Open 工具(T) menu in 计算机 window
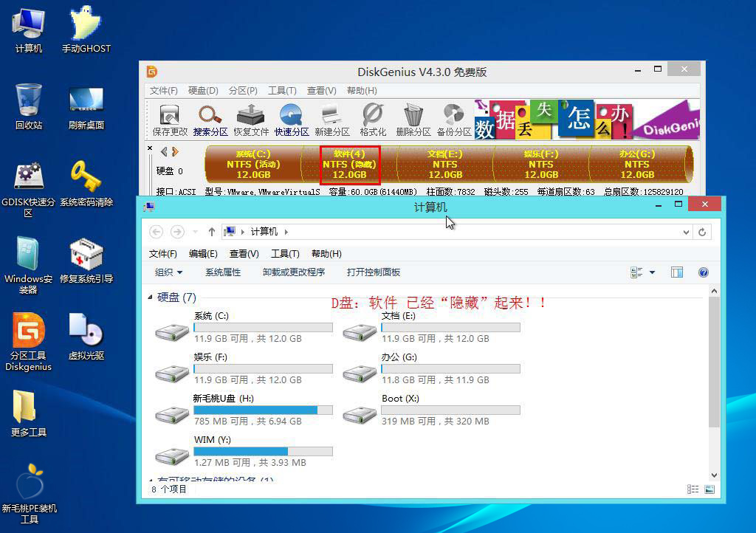Screen dimensions: 756x533 (285, 254)
